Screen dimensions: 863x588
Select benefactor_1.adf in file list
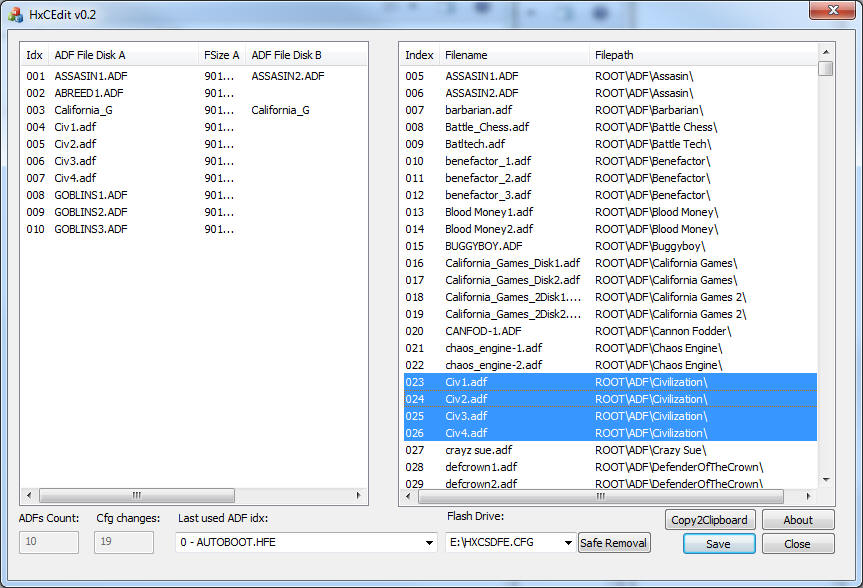click(488, 161)
